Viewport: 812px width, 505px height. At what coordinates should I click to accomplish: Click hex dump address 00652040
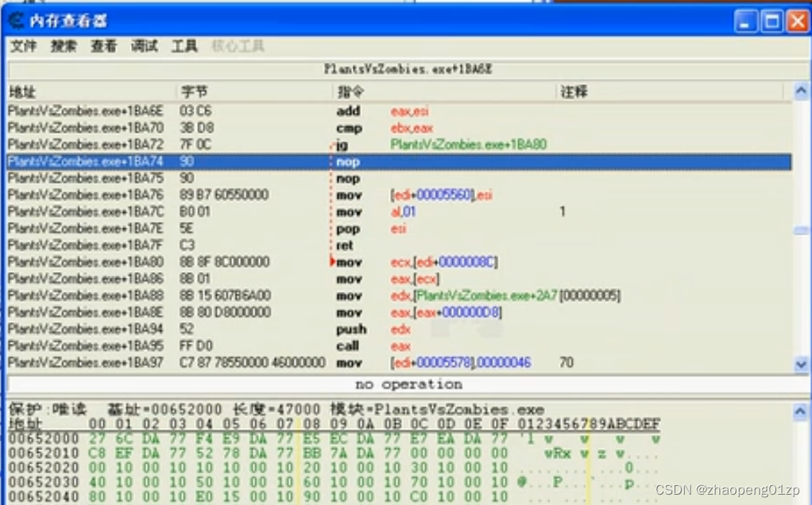[x=44, y=497]
